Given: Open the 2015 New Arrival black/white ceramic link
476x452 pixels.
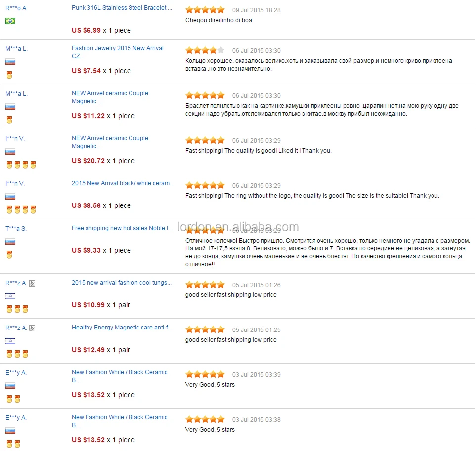Looking at the screenshot, I should 123,183.
